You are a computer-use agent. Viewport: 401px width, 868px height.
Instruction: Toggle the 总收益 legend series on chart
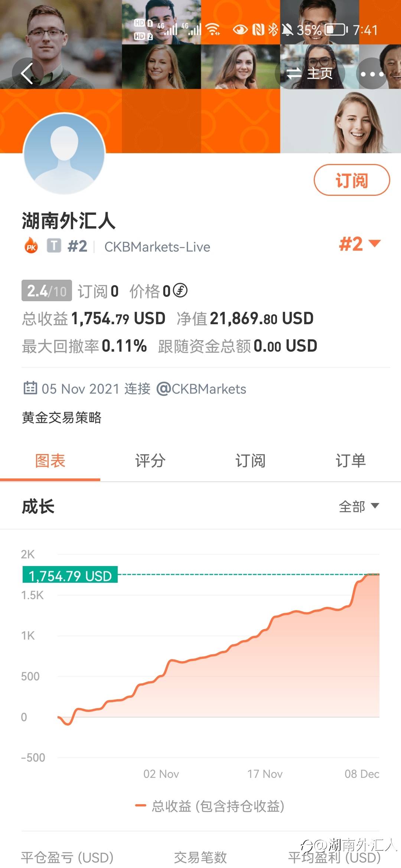click(x=210, y=806)
